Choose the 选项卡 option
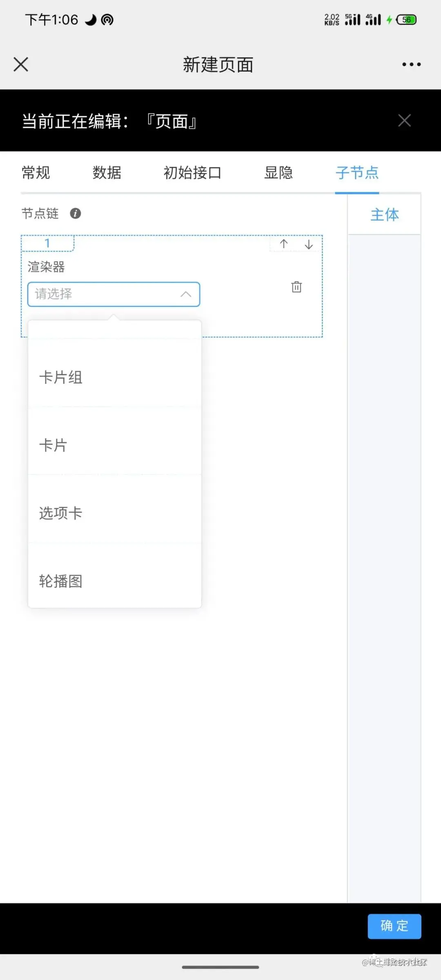 click(x=60, y=513)
